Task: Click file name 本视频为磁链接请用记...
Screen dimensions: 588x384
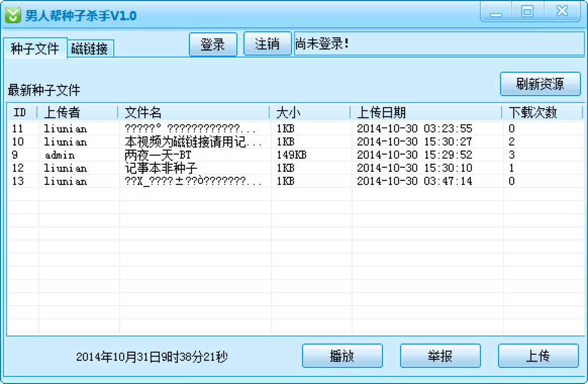Action: tap(193, 142)
